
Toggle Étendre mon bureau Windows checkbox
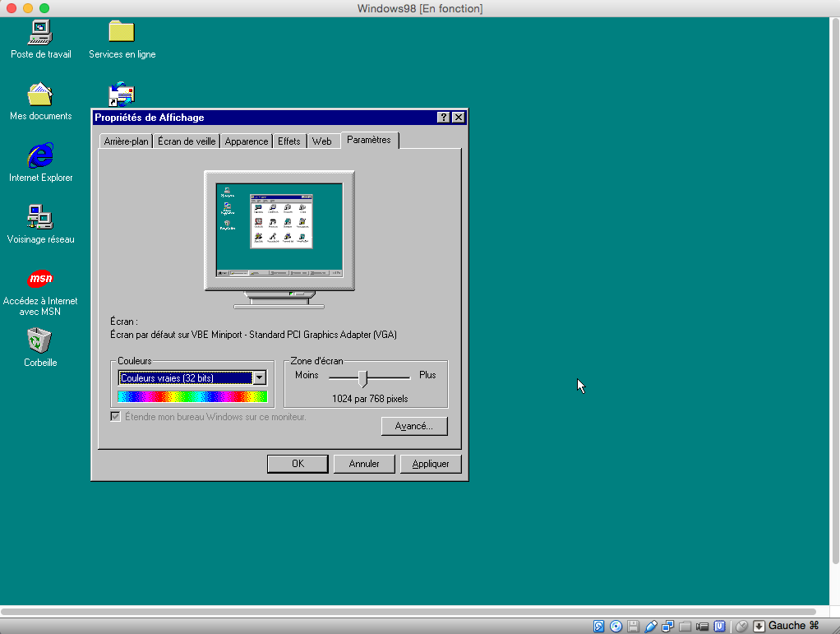tap(115, 416)
